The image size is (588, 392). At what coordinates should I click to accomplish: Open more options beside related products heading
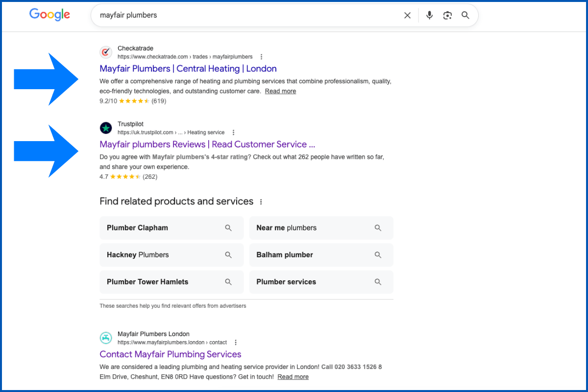pyautogui.click(x=261, y=202)
